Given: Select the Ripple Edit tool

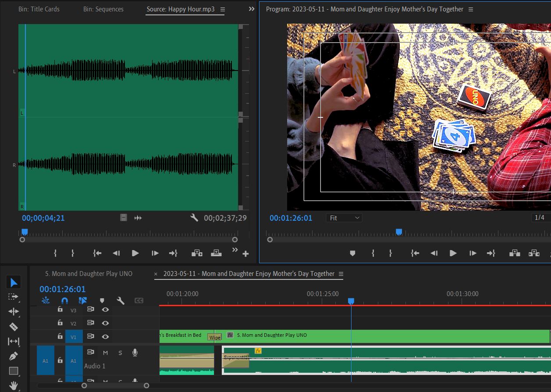Looking at the screenshot, I should tap(14, 312).
